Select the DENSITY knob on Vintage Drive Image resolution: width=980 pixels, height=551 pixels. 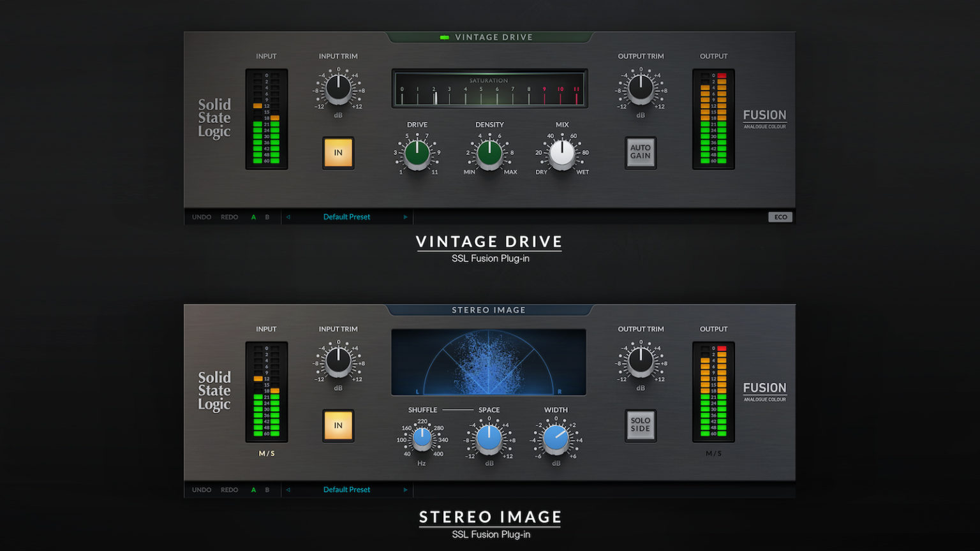(x=489, y=154)
